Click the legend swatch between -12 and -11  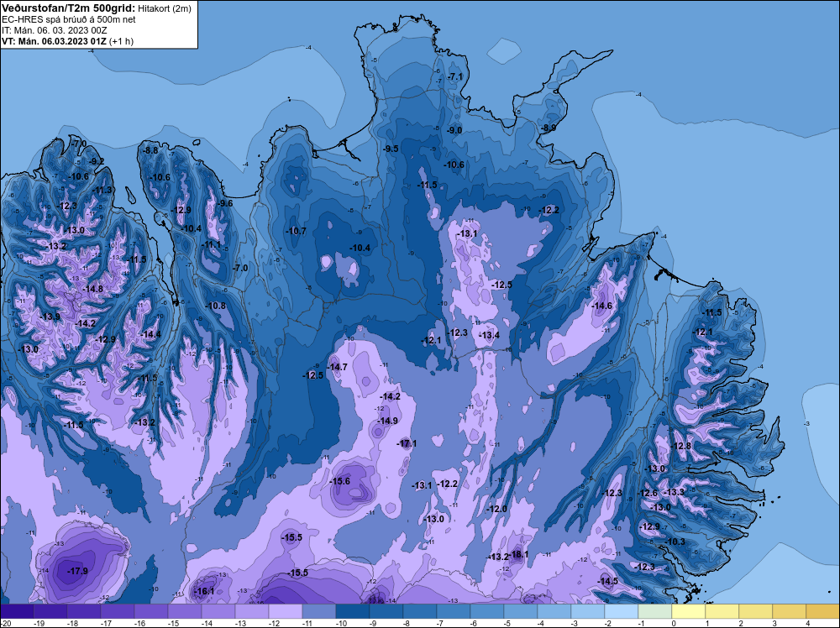coord(286,611)
